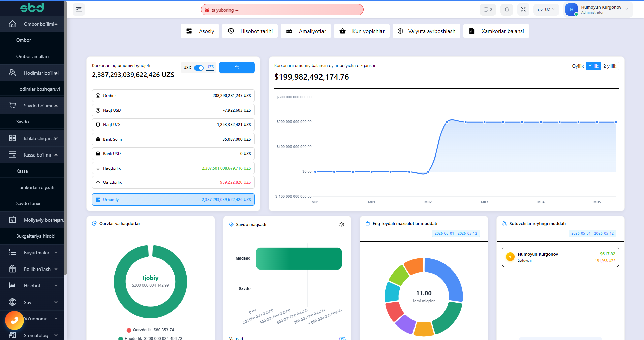Toggle the USD/UZS currency switch
This screenshot has width=644, height=340.
point(199,68)
